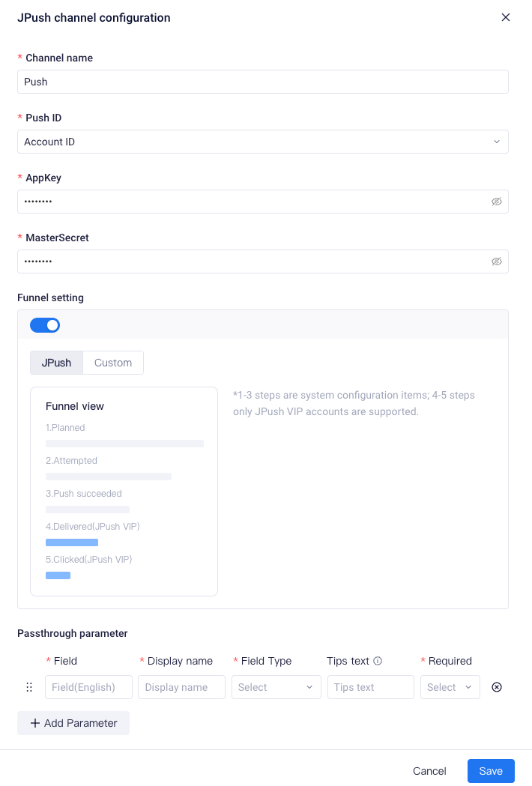
Task: Close the JPush channel configuration dialog
Action: tap(506, 17)
